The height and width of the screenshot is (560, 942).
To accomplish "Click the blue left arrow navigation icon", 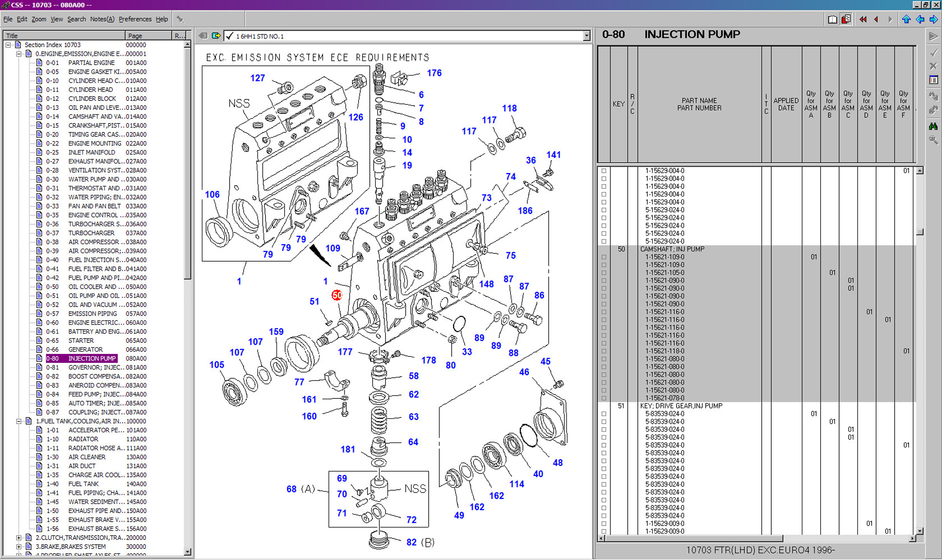I will coord(920,19).
